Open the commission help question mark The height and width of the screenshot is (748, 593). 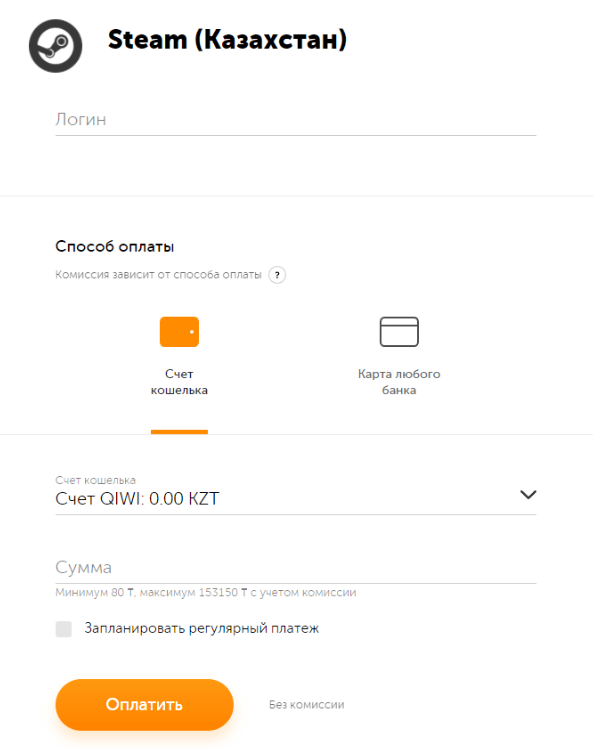click(x=277, y=275)
